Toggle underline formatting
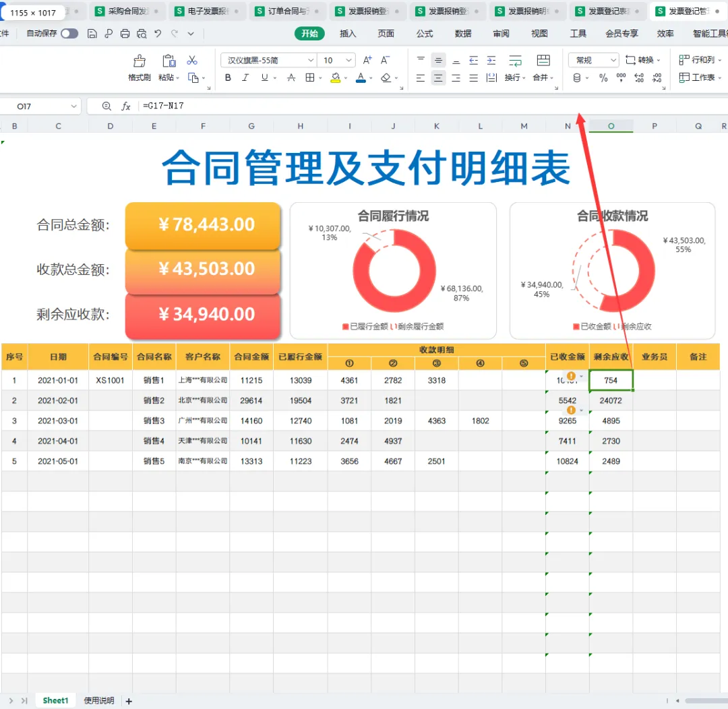The height and width of the screenshot is (709, 728). [x=264, y=78]
